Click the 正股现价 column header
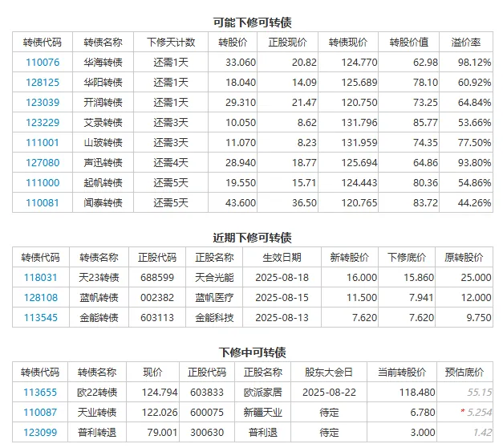Screen dimensions: 503x448 pos(287,42)
